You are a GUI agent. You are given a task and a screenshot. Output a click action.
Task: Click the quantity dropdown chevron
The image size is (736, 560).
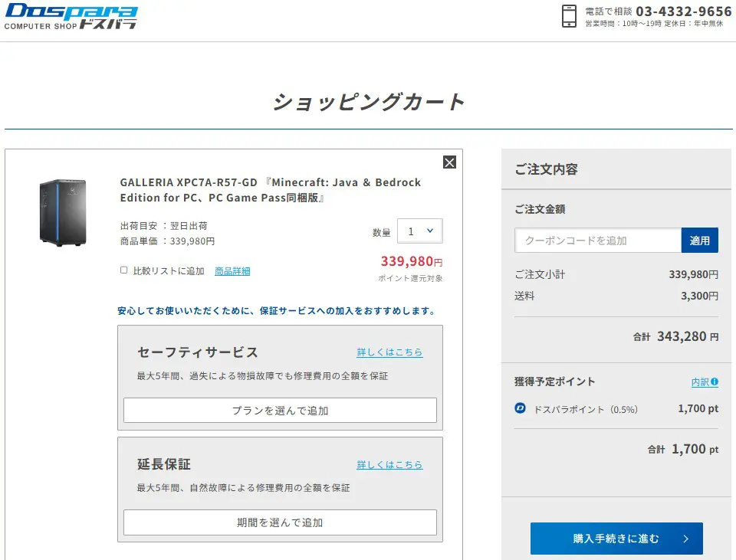pos(430,231)
